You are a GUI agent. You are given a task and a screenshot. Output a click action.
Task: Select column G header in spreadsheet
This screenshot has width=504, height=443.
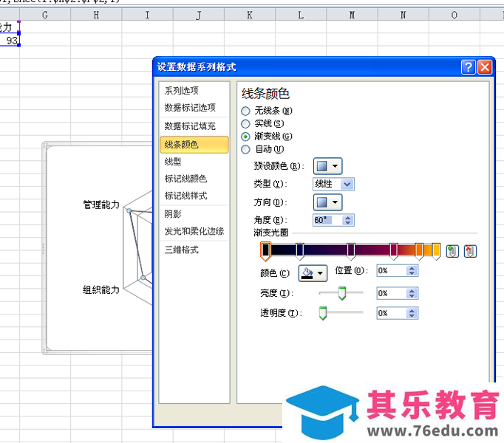[45, 15]
